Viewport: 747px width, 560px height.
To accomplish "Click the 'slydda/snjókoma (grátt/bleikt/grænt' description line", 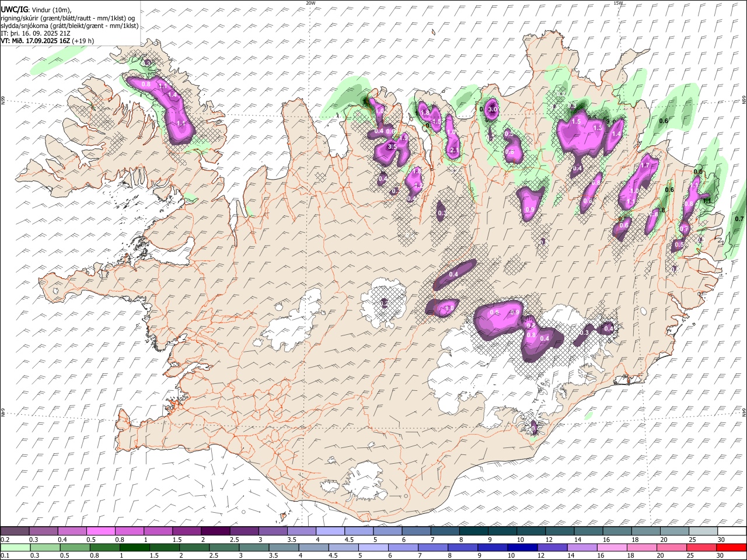I will pos(69,26).
